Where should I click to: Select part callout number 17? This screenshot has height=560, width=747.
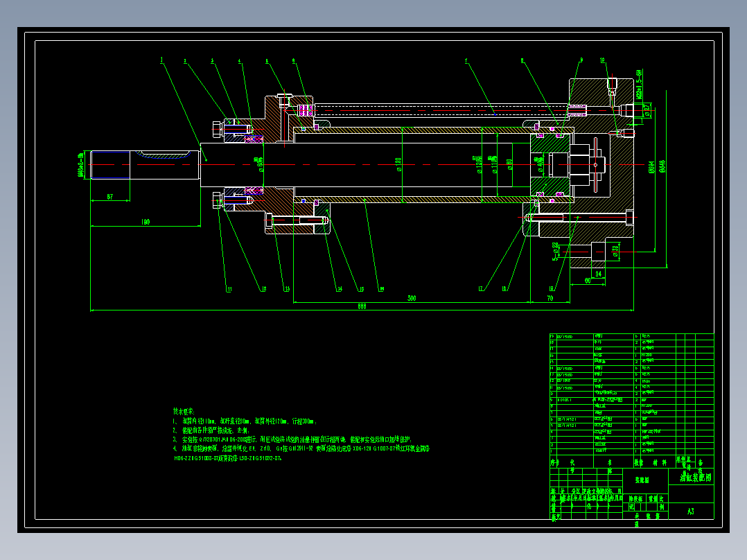(481, 288)
